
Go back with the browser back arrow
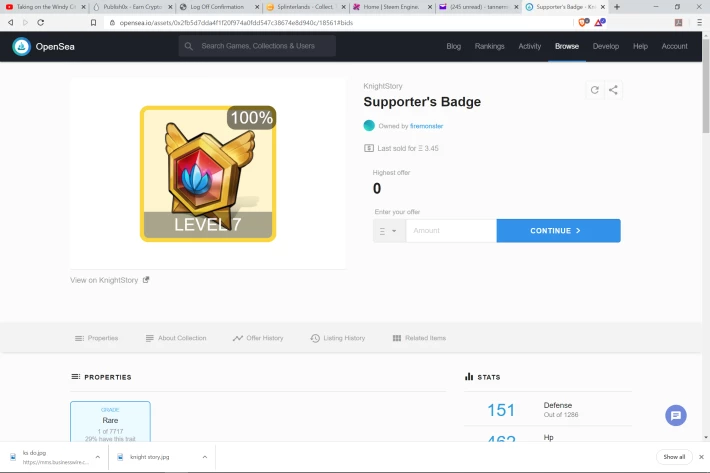[x=10, y=23]
